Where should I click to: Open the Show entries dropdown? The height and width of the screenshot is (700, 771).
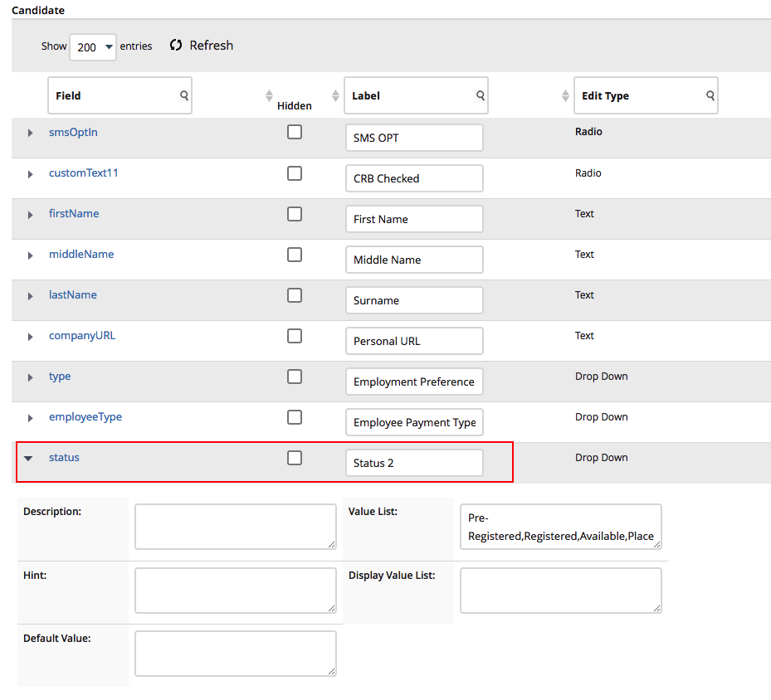(x=93, y=47)
